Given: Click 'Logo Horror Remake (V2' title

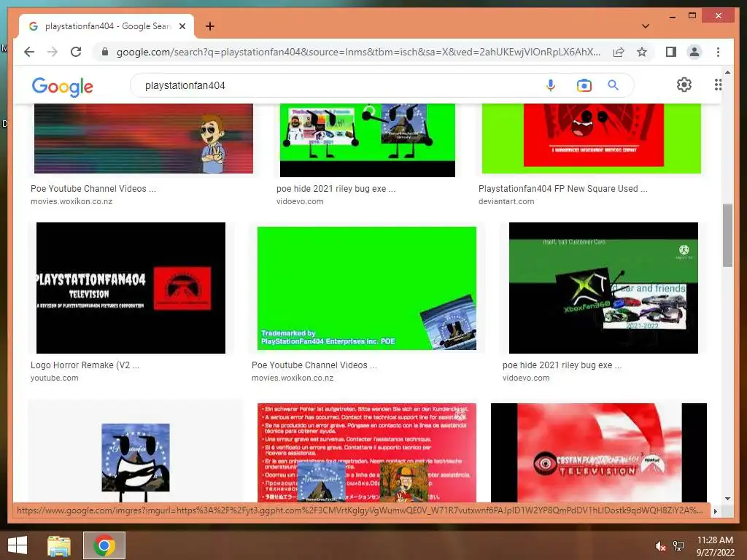Looking at the screenshot, I should [x=85, y=365].
